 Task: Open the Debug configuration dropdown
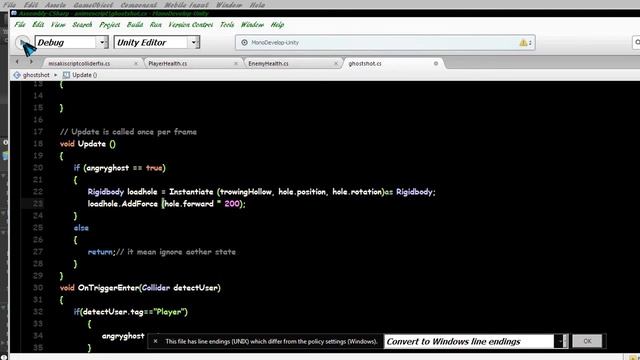(71, 42)
